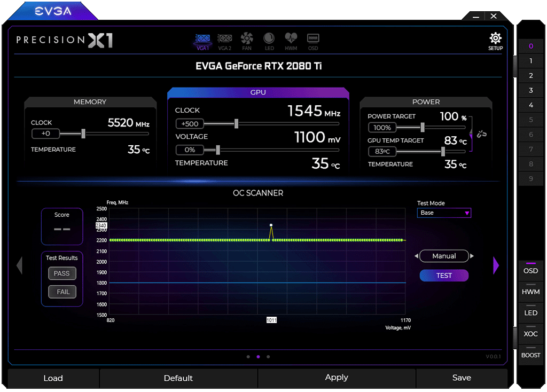
Task: Open the Test Mode Base dropdown
Action: click(444, 213)
